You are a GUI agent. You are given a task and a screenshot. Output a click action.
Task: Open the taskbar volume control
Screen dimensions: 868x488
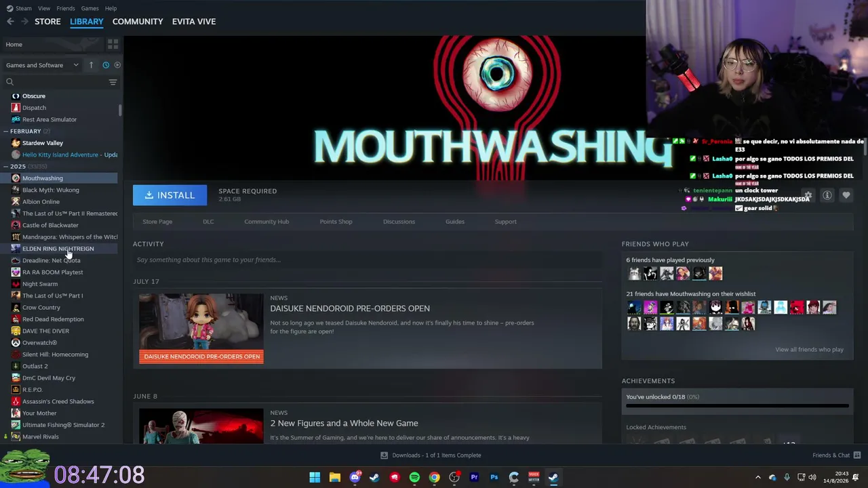[x=812, y=477]
